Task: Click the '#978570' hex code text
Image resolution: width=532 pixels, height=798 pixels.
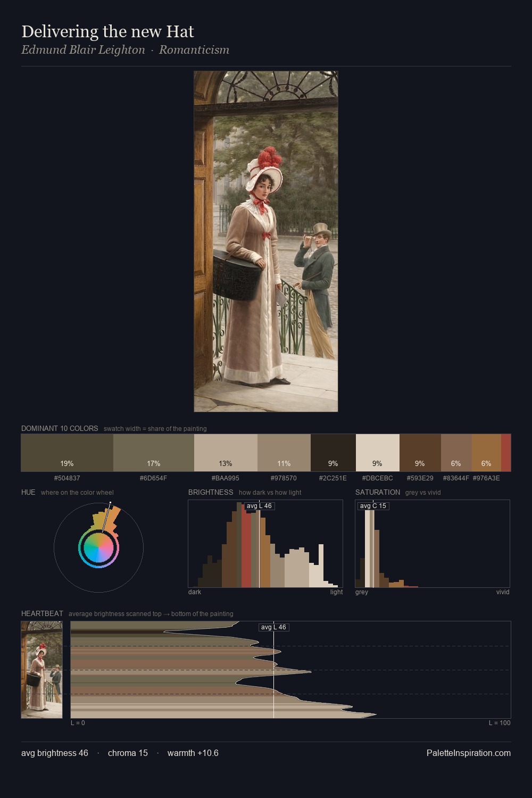Action: point(284,478)
